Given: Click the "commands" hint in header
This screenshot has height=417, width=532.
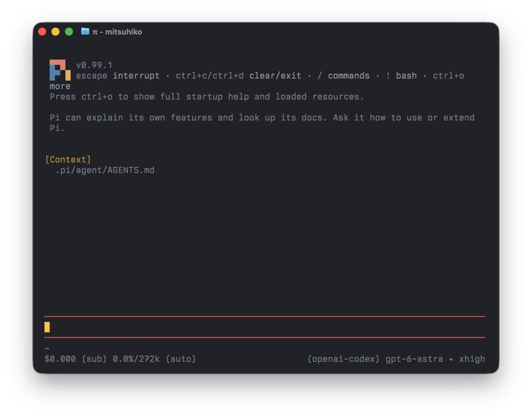Looking at the screenshot, I should (348, 76).
